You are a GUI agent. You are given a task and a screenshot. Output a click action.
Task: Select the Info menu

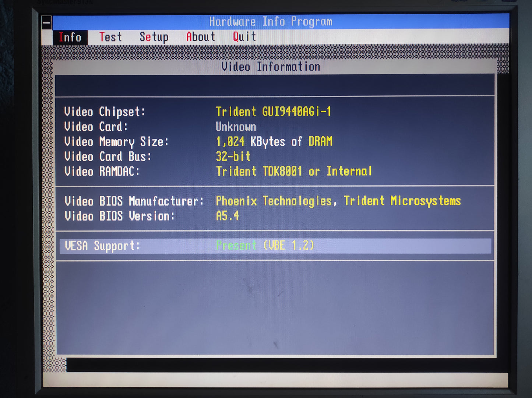tap(71, 37)
